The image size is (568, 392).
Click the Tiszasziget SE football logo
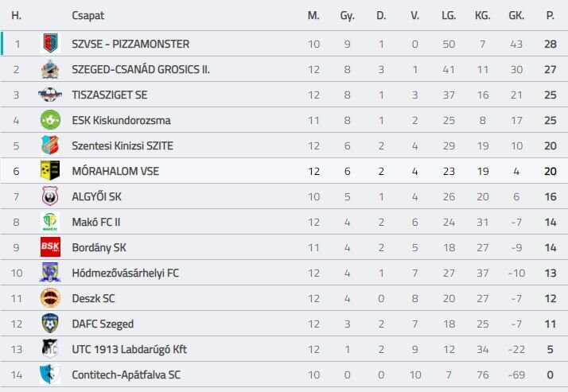point(50,95)
